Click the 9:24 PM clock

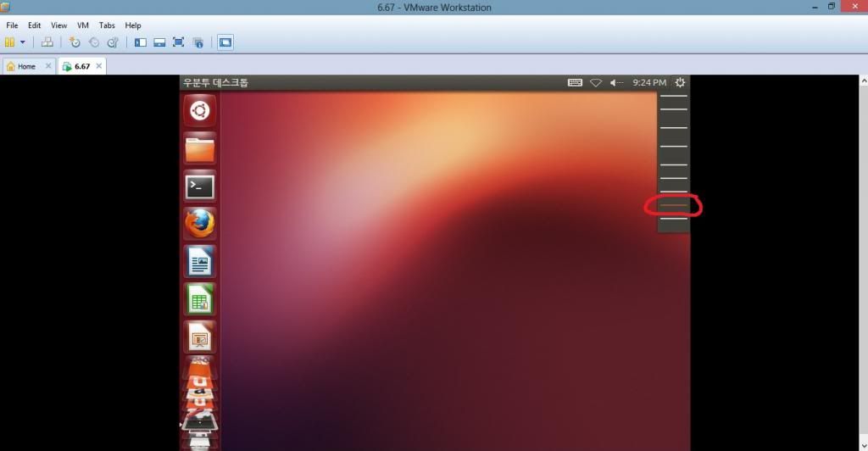649,82
